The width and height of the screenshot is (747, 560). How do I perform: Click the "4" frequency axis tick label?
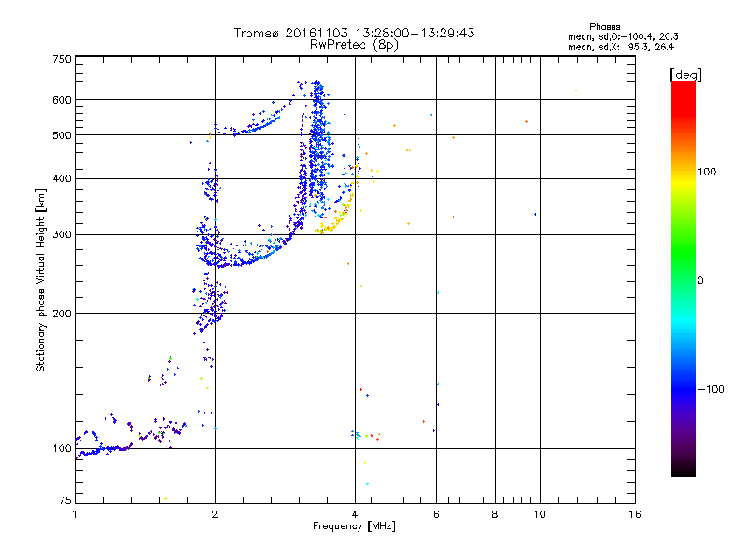[355, 514]
